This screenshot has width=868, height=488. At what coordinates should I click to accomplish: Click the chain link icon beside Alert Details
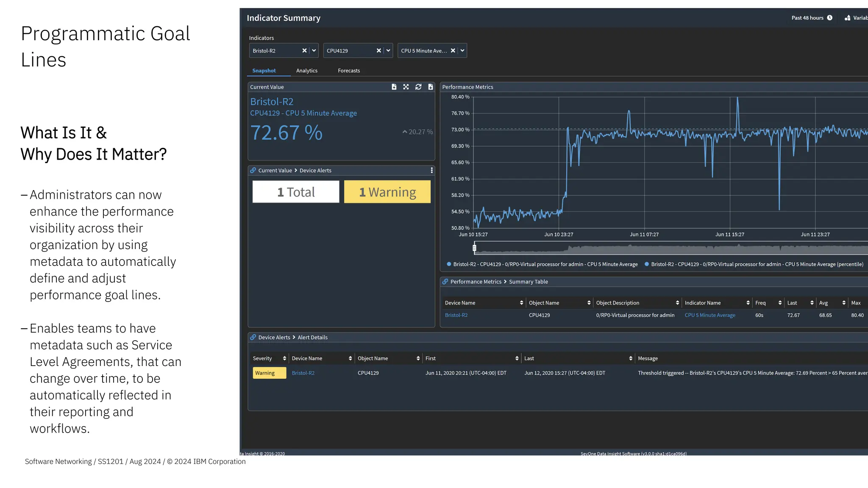point(253,338)
